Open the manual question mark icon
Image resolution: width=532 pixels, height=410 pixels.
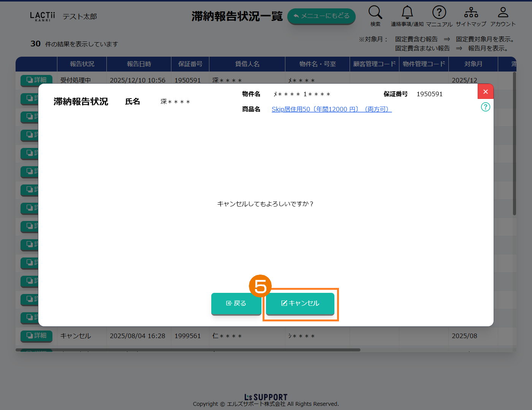[439, 13]
